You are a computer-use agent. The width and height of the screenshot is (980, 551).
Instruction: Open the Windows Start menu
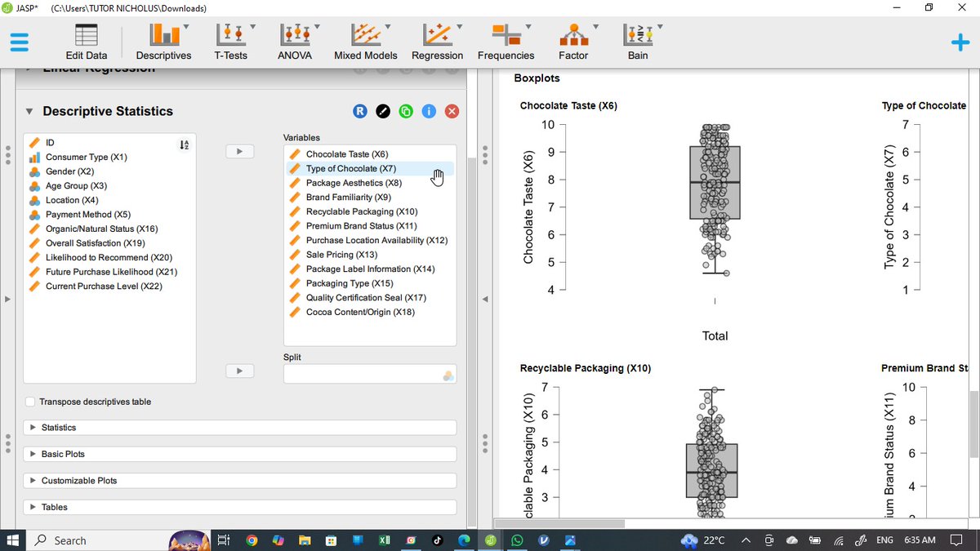click(x=13, y=540)
